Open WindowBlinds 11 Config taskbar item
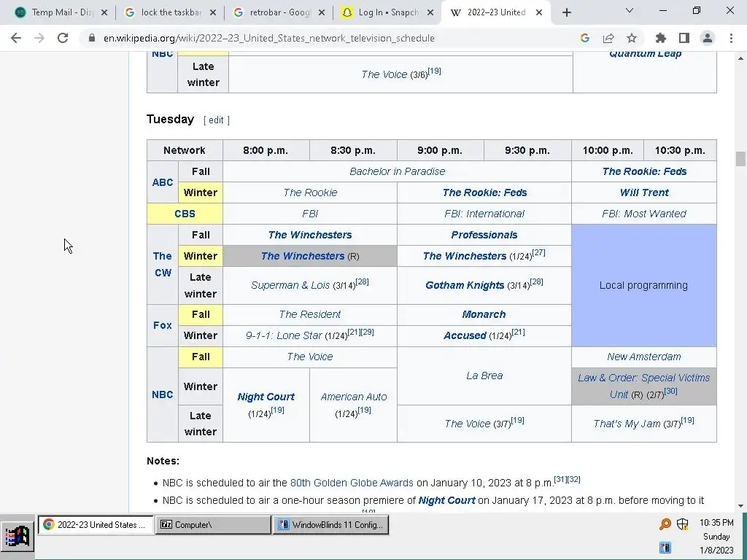747x560 pixels. pos(331,525)
